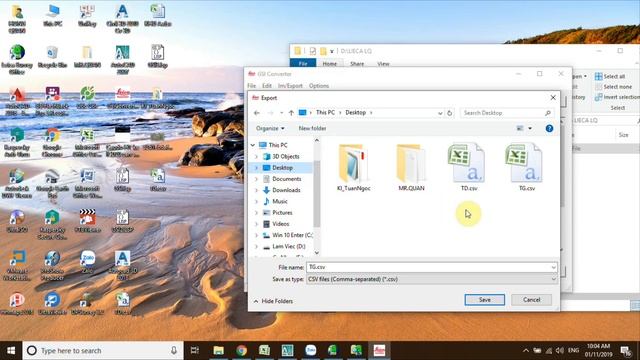Click the Size column header in File Explorer
This screenshot has width=640, height=360.
coord(623,135)
